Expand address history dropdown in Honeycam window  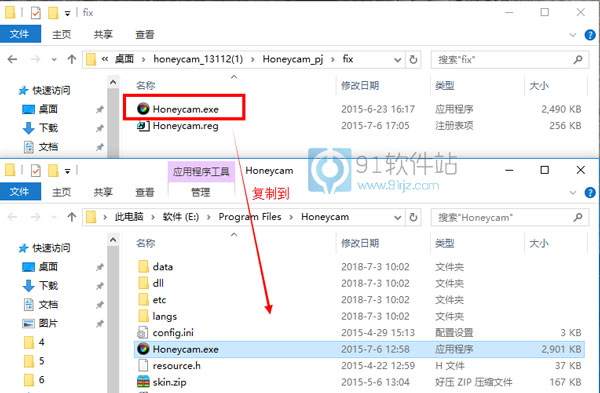(x=398, y=217)
